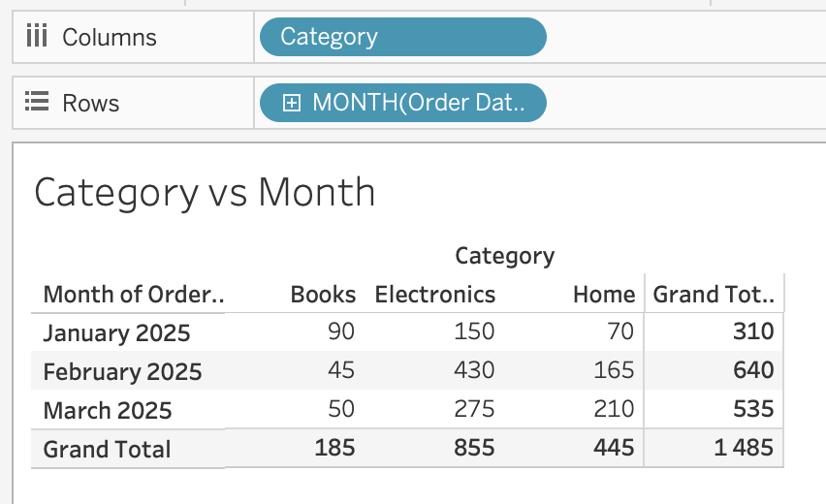Click the Rows shelf icon
This screenshot has width=826, height=504.
pyautogui.click(x=36, y=103)
